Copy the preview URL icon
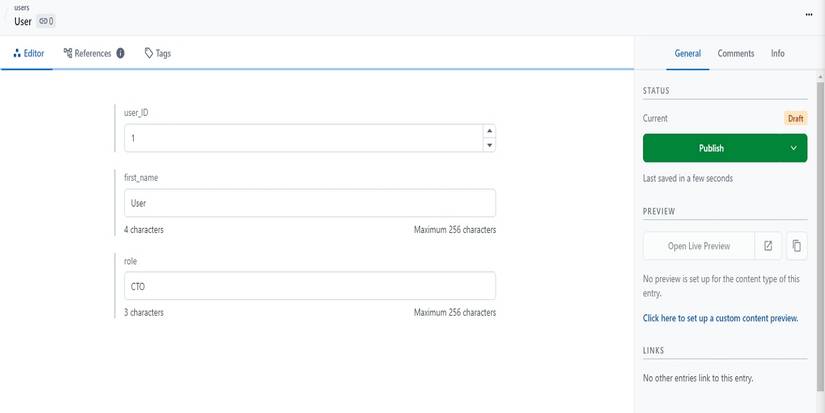 pos(796,245)
